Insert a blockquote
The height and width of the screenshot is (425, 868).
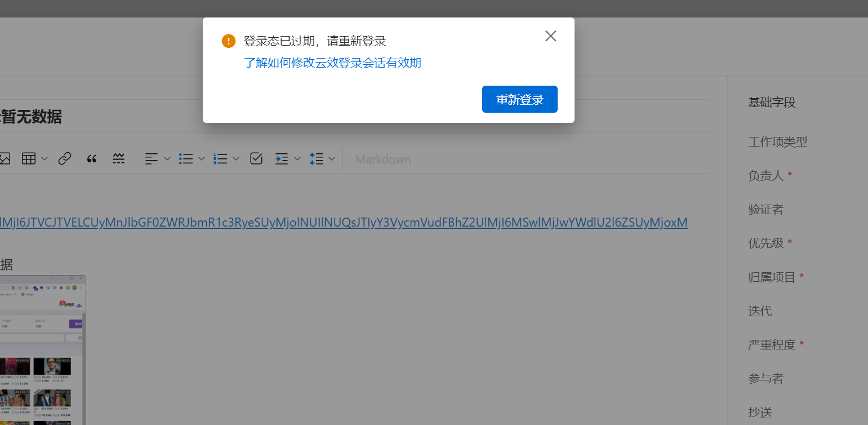click(x=92, y=158)
